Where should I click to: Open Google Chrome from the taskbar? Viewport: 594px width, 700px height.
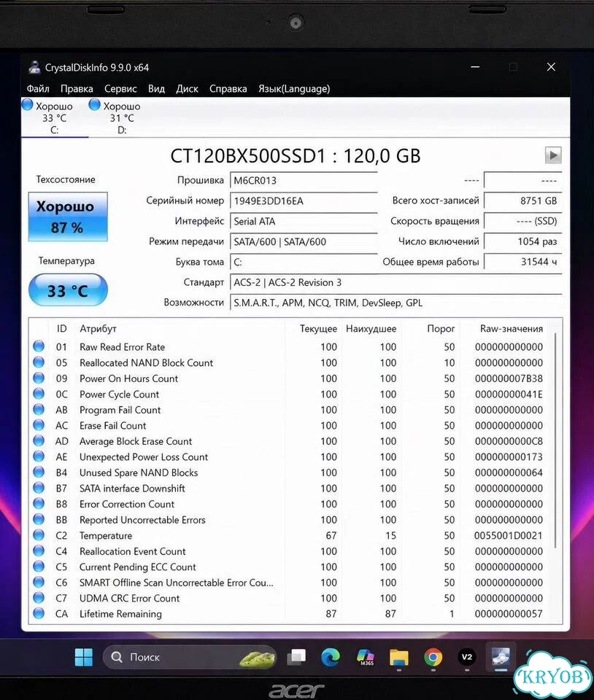433,657
